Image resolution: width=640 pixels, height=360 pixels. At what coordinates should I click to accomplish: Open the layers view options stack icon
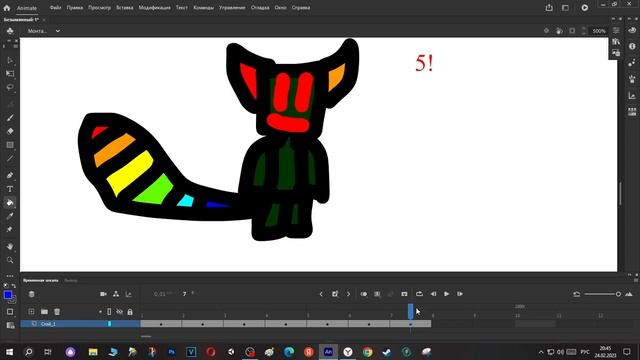[31, 294]
